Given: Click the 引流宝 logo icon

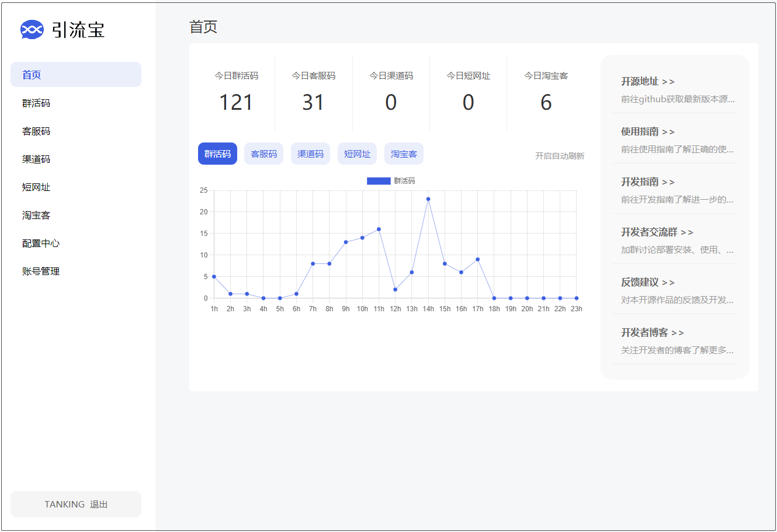Looking at the screenshot, I should [x=31, y=29].
